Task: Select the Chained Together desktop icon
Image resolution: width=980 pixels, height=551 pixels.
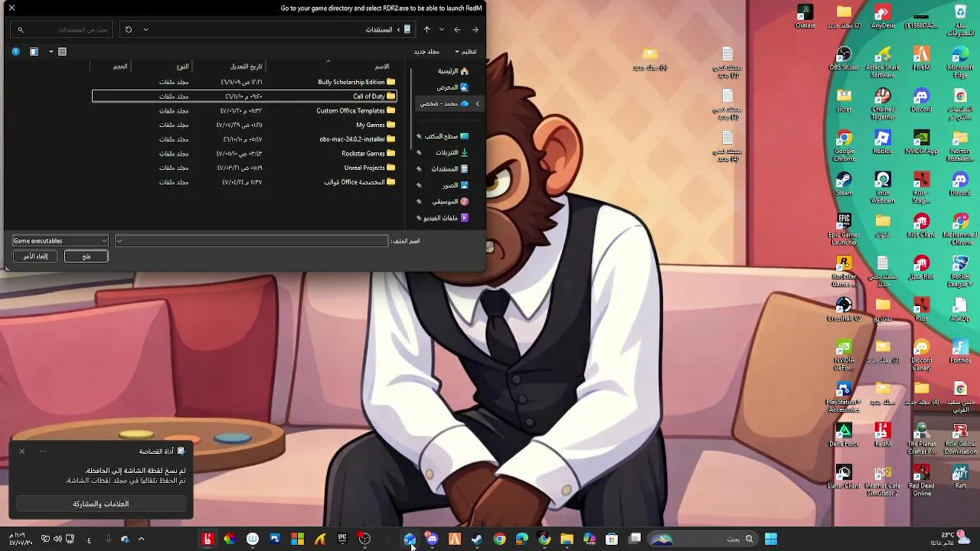Action: [883, 104]
